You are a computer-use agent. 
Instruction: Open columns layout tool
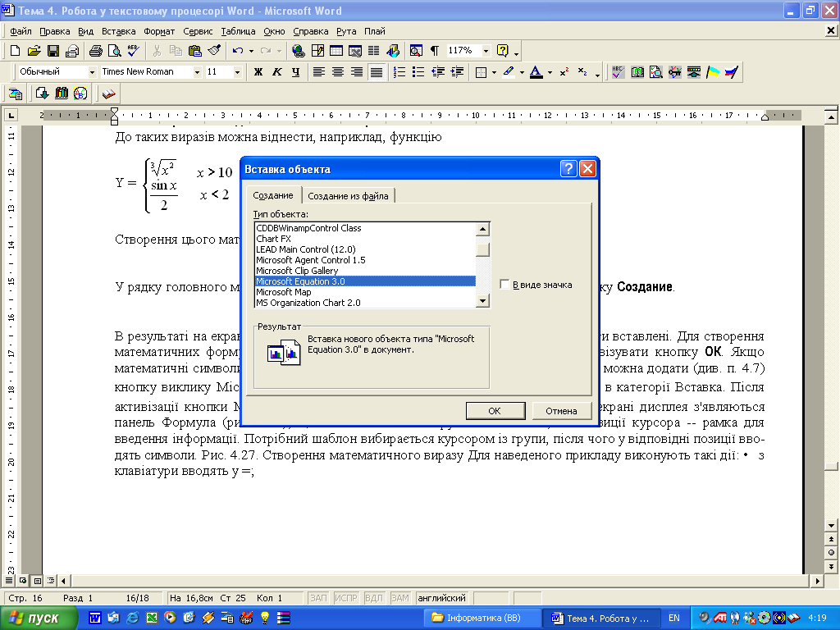pos(373,51)
